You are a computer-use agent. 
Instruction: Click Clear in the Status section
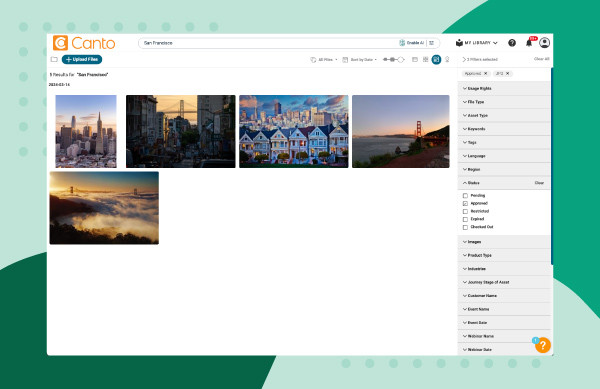click(x=539, y=183)
